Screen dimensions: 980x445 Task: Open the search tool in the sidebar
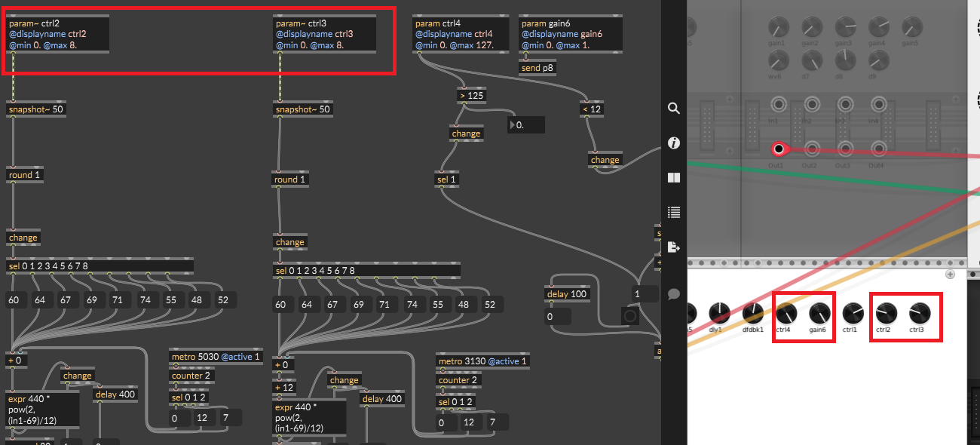(674, 109)
